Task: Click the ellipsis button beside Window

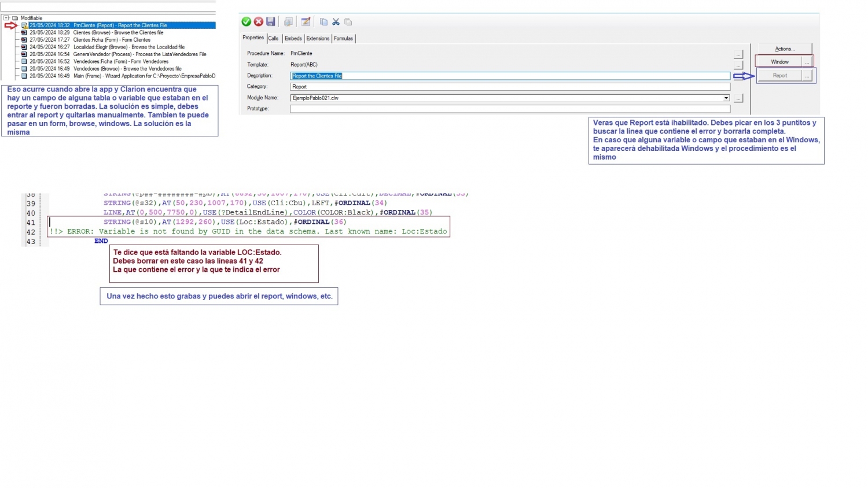Action: tap(807, 62)
